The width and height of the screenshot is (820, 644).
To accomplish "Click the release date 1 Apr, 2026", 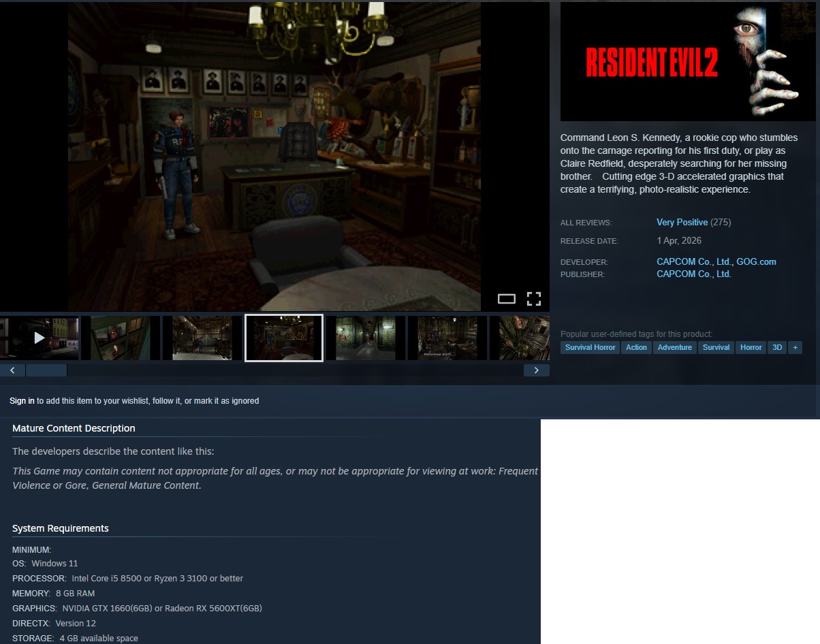I will (x=679, y=241).
